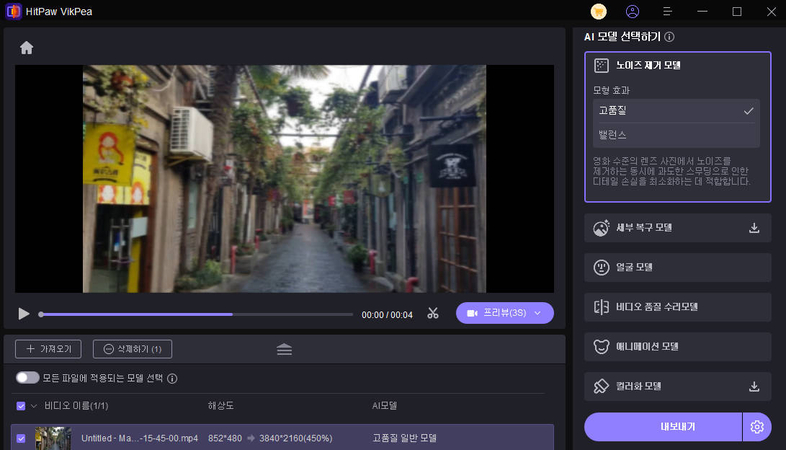Screen dimensions: 786x450
Task: Click the home icon
Action: (26, 48)
